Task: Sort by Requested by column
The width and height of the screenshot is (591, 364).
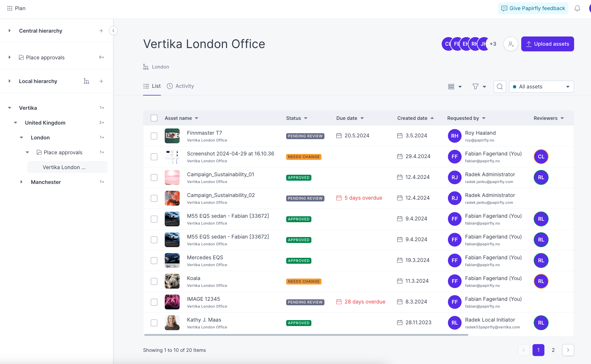Action: 466,118
